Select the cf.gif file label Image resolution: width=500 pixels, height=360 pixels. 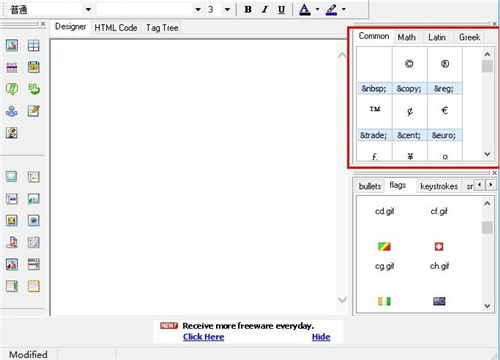(439, 211)
